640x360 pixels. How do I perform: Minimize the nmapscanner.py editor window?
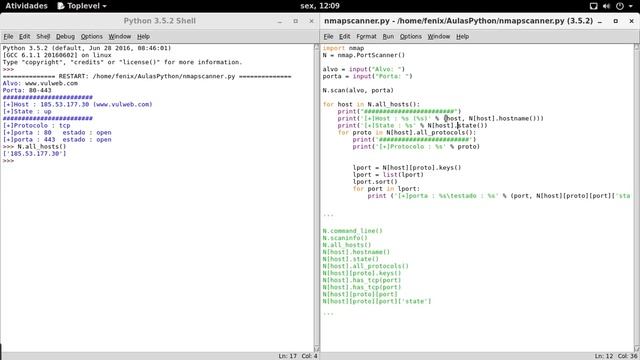pos(600,21)
